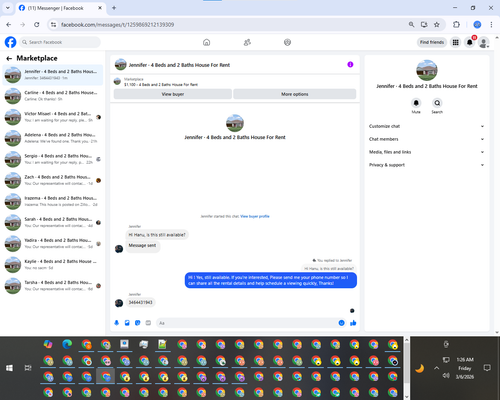Click the phone number message 3464431943
This screenshot has width=500, height=400.
click(x=140, y=302)
